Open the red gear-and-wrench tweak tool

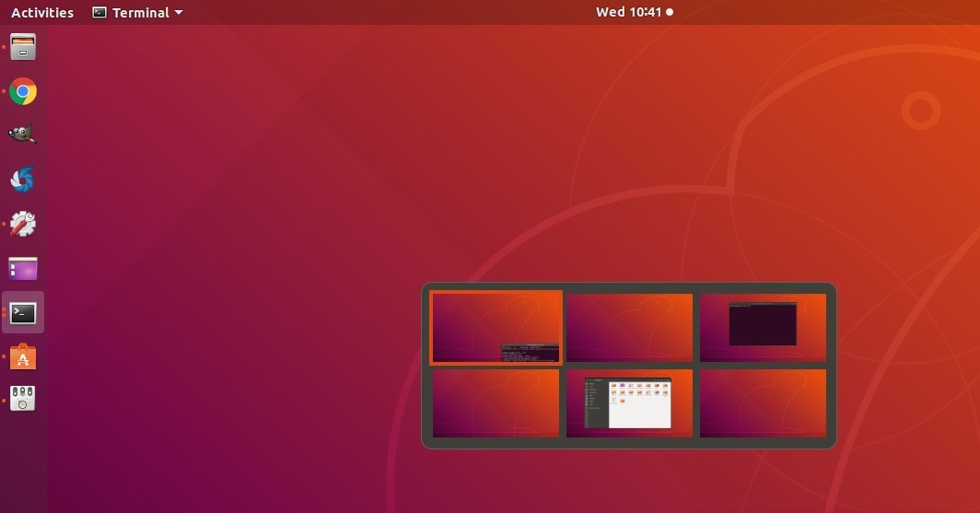click(23, 223)
